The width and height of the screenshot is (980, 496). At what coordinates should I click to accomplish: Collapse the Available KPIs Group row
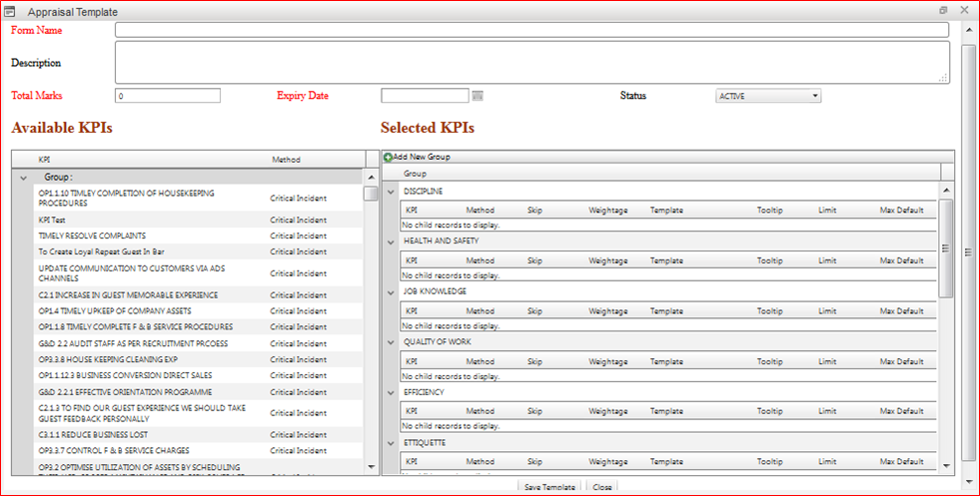tap(22, 177)
